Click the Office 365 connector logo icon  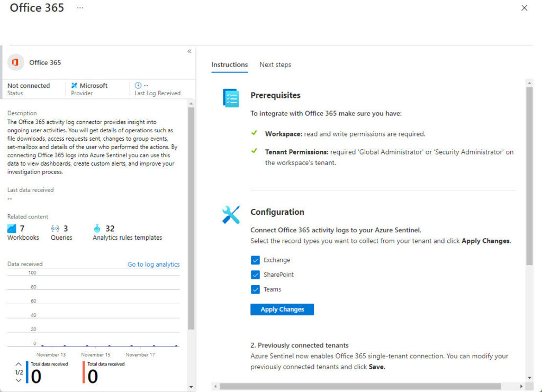coord(15,62)
